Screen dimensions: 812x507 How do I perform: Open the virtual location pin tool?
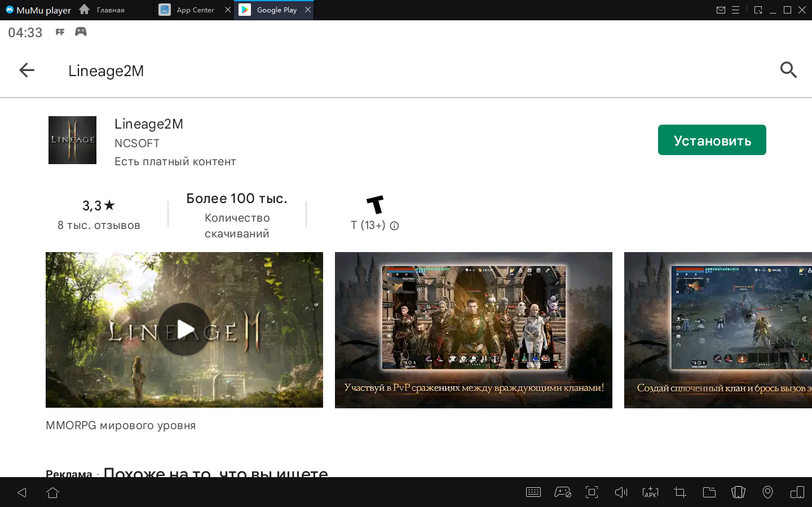tap(767, 492)
